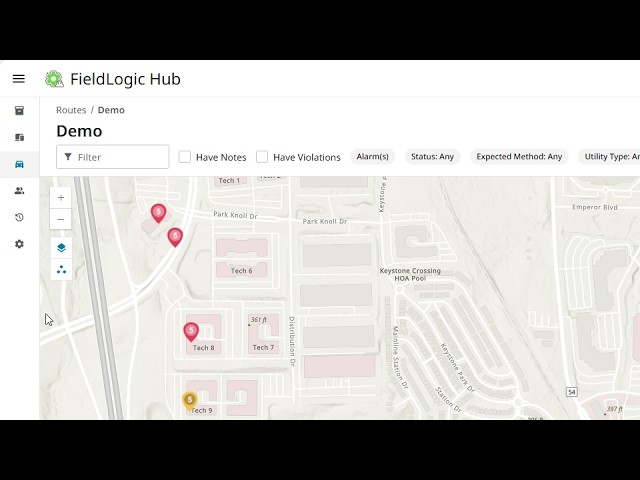This screenshot has width=640, height=480.
Task: Click the route 54 highway shield
Action: click(x=571, y=392)
